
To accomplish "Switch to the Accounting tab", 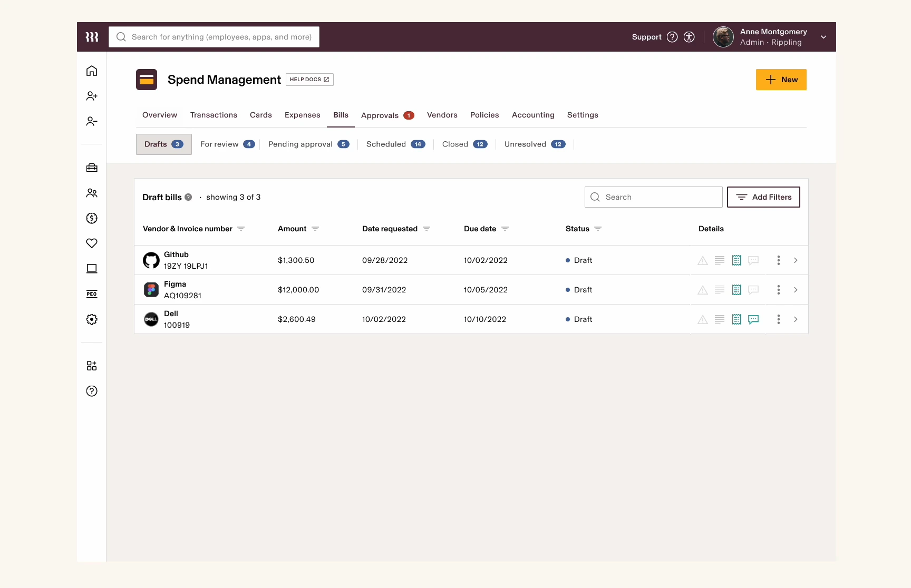I will coord(533,115).
